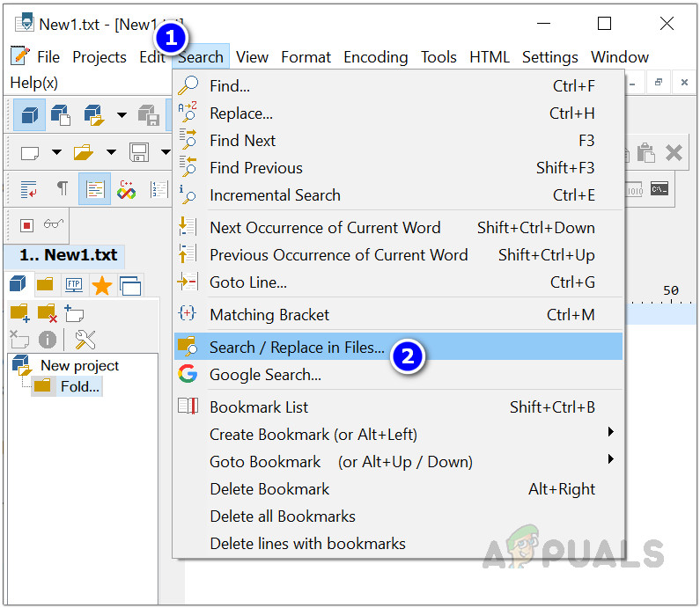Open project settings wrench icon
The image size is (700, 608).
pos(85,340)
